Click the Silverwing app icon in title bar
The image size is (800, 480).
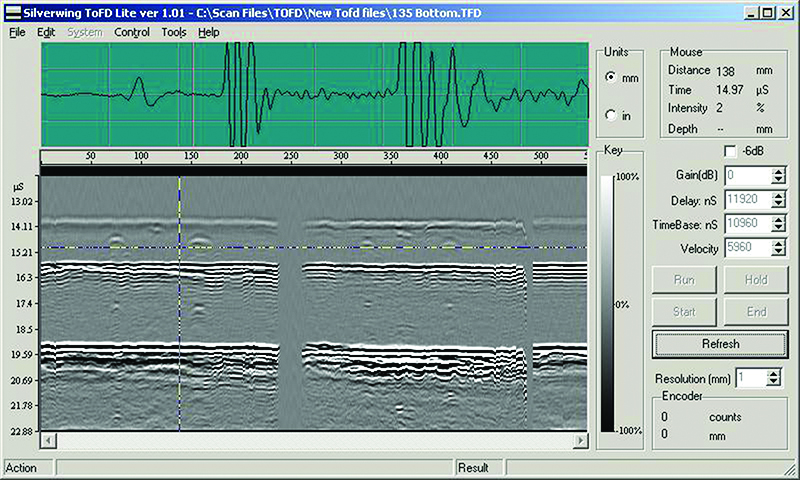pos(13,11)
